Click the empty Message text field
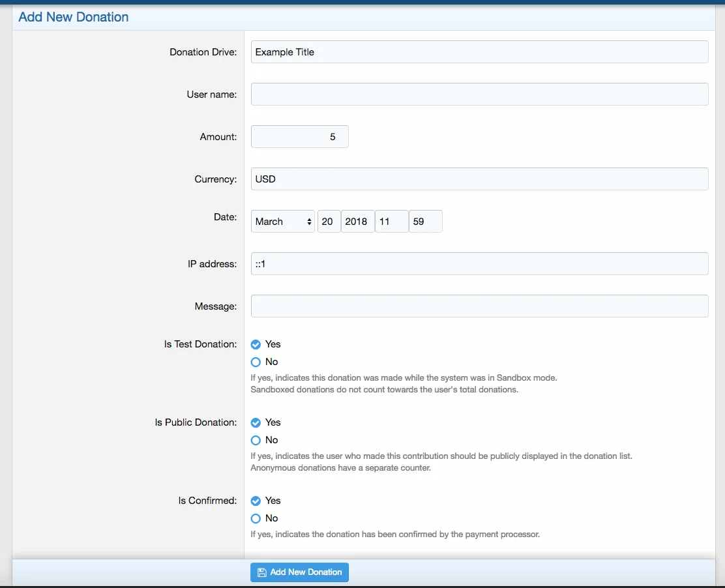The width and height of the screenshot is (725, 588). coord(479,306)
